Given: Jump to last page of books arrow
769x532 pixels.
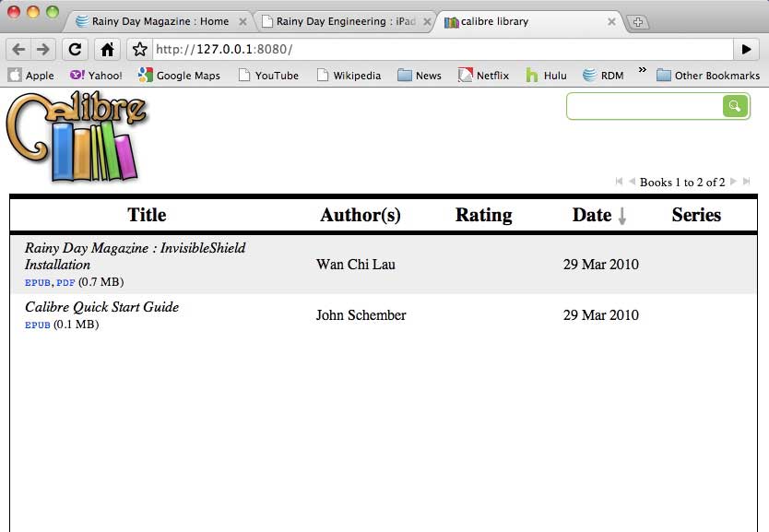Looking at the screenshot, I should pos(747,182).
